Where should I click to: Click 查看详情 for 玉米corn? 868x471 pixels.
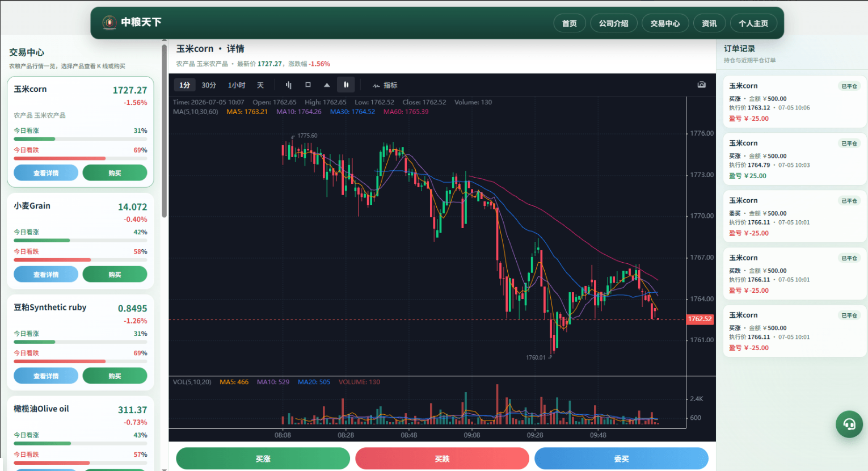pyautogui.click(x=46, y=173)
